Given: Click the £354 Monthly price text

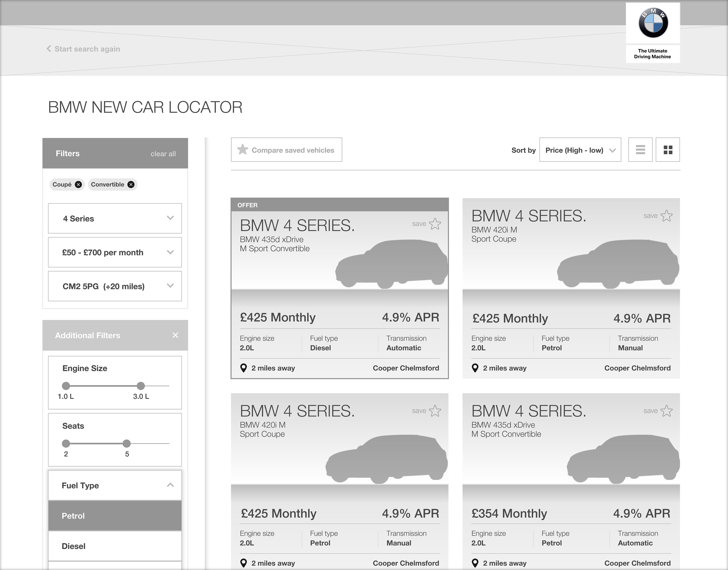Looking at the screenshot, I should [x=509, y=513].
